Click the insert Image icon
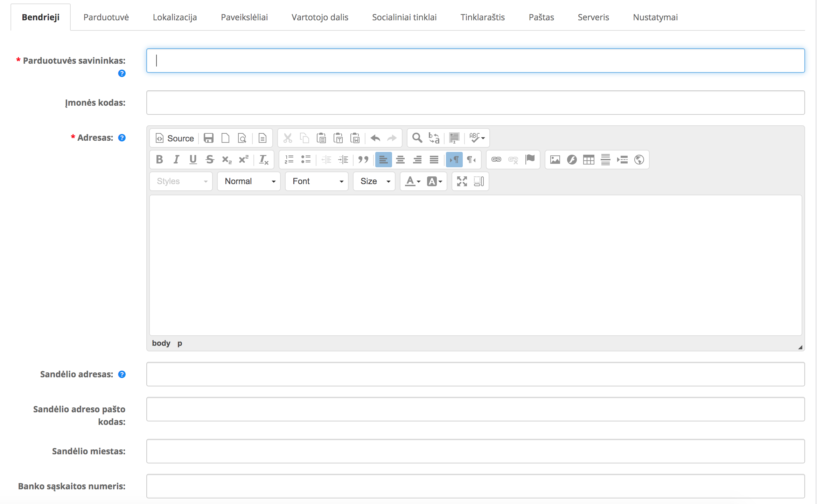The width and height of the screenshot is (817, 504). pyautogui.click(x=555, y=160)
